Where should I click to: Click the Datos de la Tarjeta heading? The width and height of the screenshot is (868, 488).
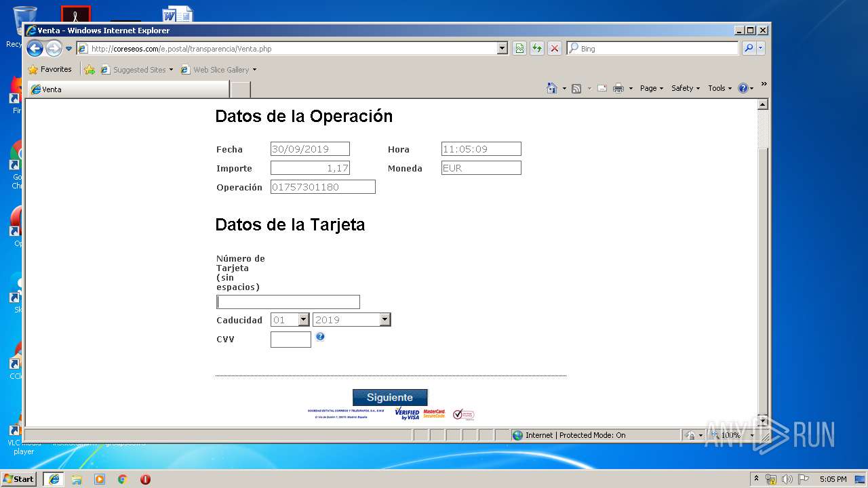(x=290, y=225)
